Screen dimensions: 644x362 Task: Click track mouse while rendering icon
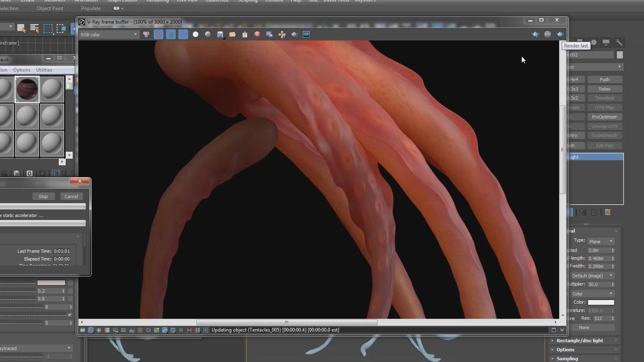[282, 34]
